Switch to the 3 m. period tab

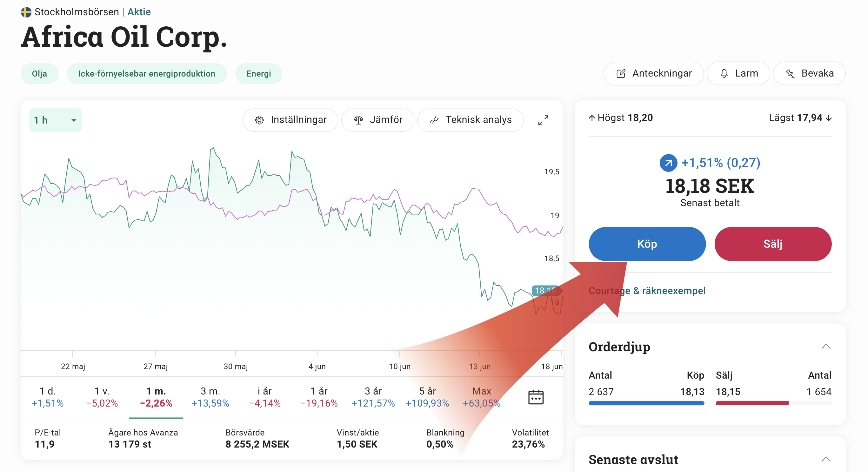(210, 397)
